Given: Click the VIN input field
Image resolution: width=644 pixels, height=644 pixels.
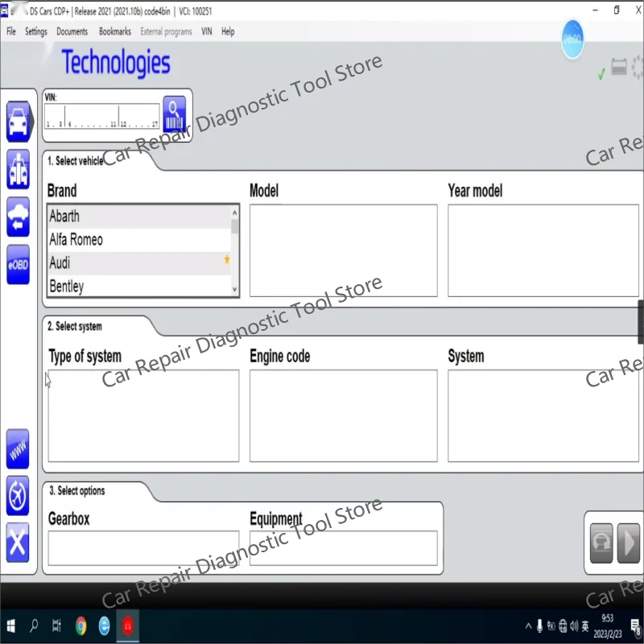Looking at the screenshot, I should point(102,116).
